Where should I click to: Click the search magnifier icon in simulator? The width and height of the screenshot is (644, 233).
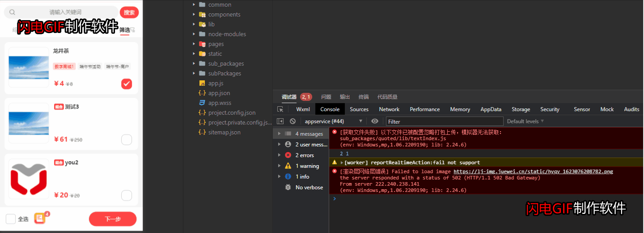point(12,12)
